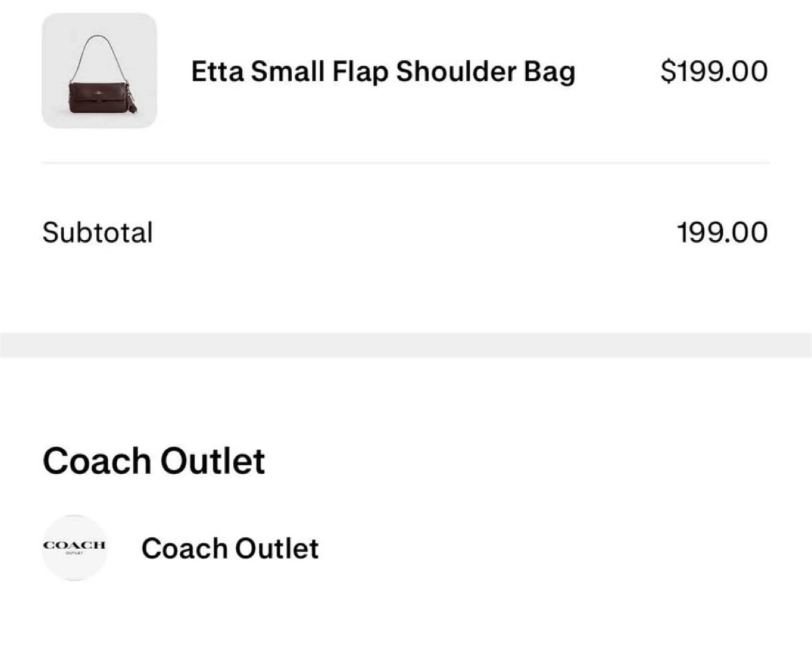Image resolution: width=812 pixels, height=649 pixels.
Task: Click the word Etta in the product name
Action: click(217, 72)
